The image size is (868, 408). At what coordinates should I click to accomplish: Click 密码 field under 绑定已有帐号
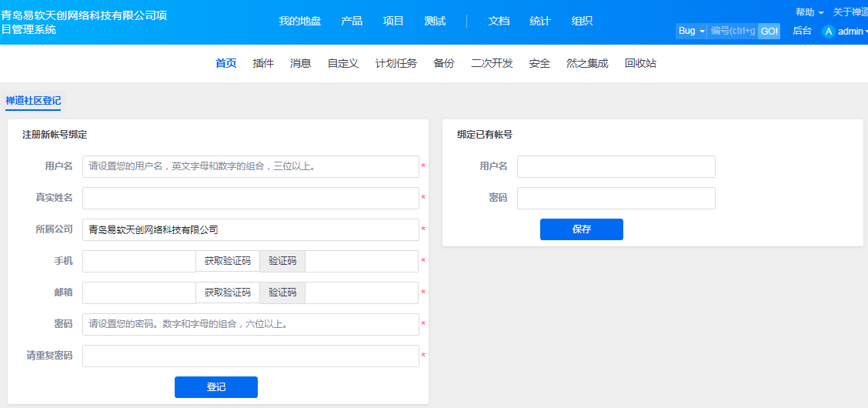[616, 198]
